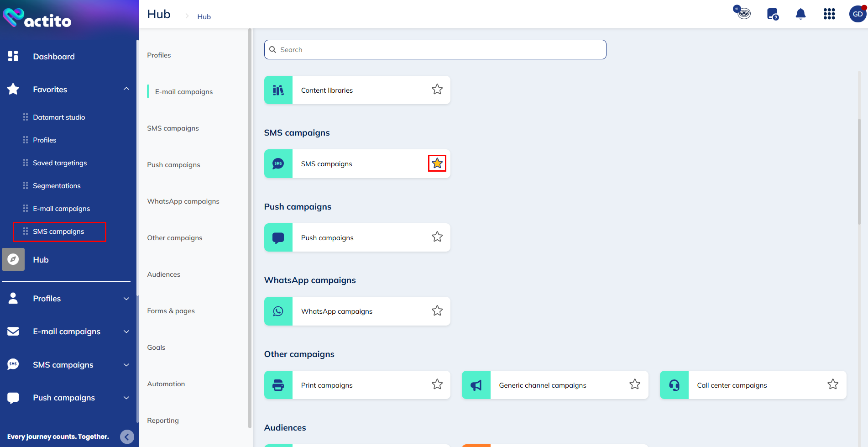Viewport: 868px width, 447px height.
Task: Click the Search input field
Action: coord(435,49)
